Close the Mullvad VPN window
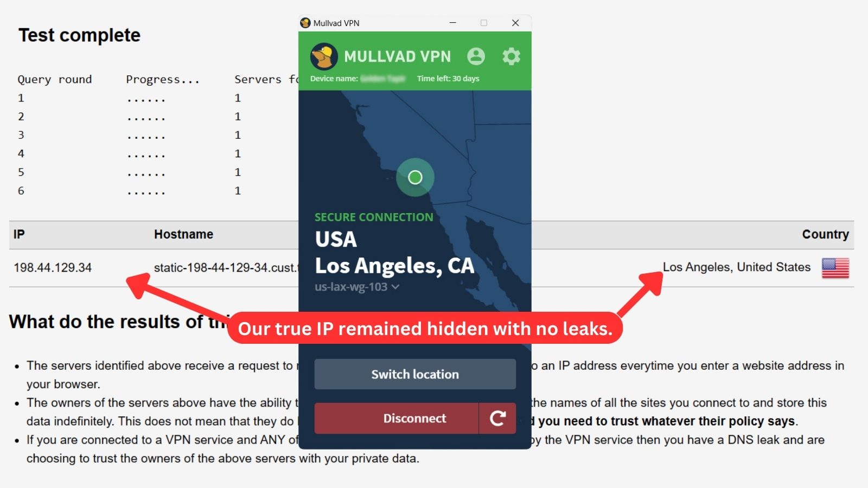The width and height of the screenshot is (868, 488). [515, 23]
